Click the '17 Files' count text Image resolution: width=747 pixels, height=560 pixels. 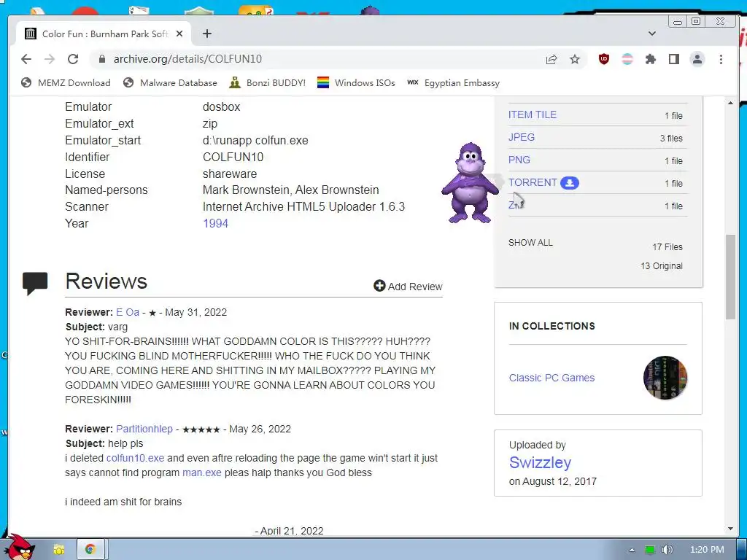click(x=667, y=246)
